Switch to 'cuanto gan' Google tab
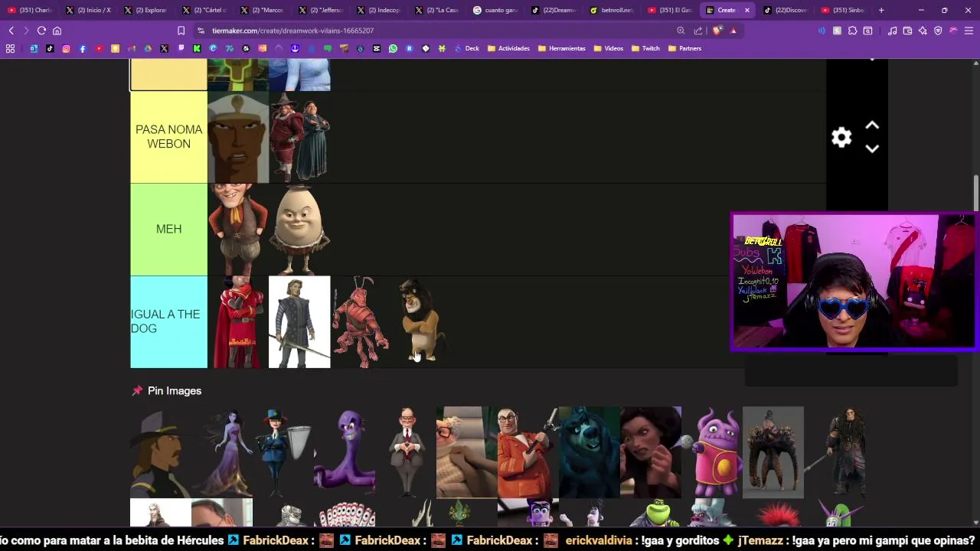The height and width of the screenshot is (551, 980). pos(496,10)
